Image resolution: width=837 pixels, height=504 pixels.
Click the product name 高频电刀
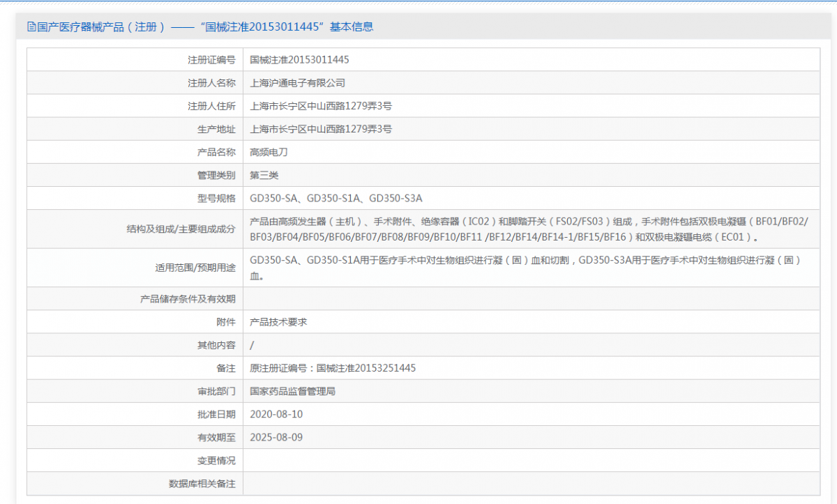tap(269, 152)
